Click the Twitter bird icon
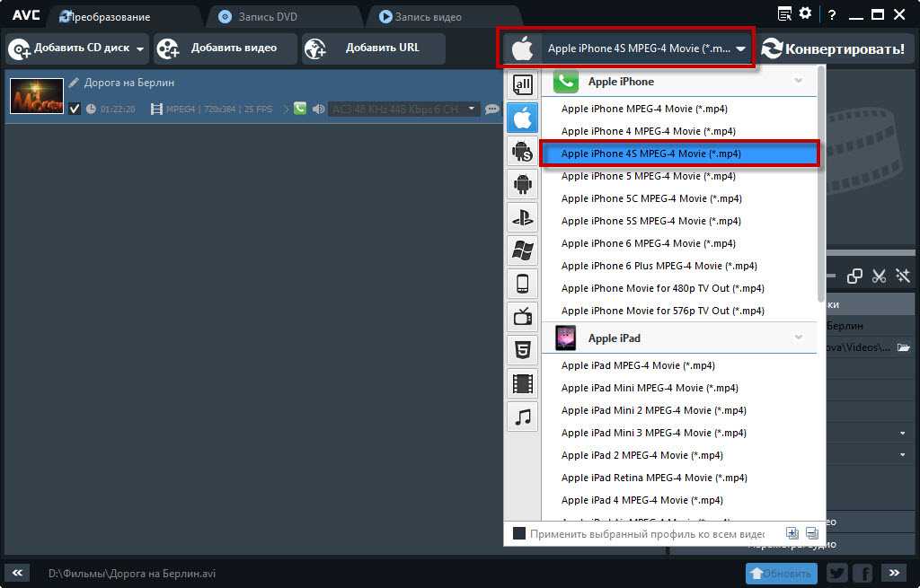This screenshot has height=588, width=920. [836, 573]
